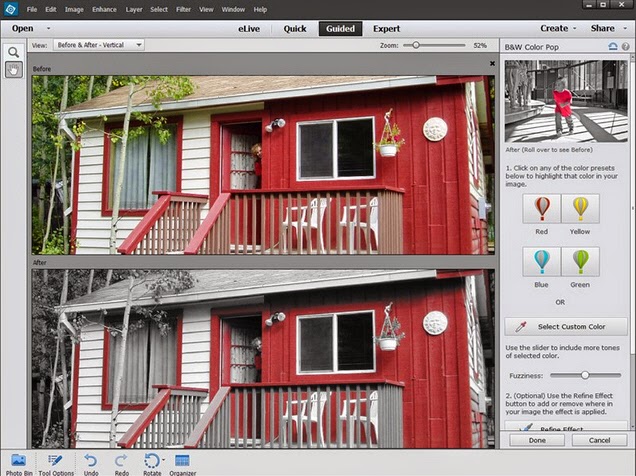Image resolution: width=636 pixels, height=476 pixels.
Task: Switch to the eLive tab
Action: coord(249,29)
